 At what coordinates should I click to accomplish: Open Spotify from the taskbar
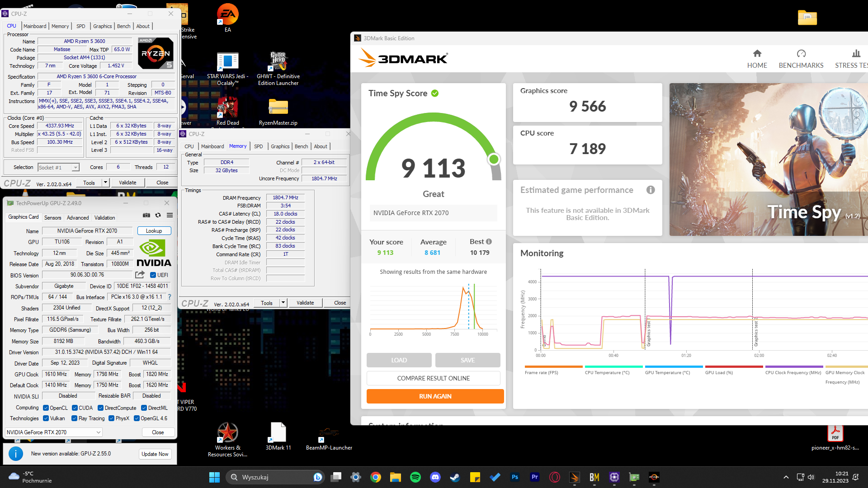(x=415, y=477)
